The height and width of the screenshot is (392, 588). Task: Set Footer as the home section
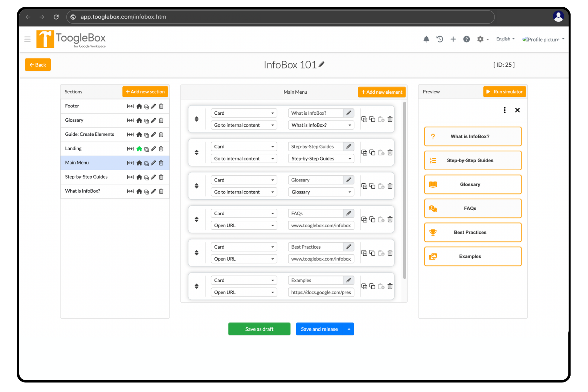click(139, 106)
